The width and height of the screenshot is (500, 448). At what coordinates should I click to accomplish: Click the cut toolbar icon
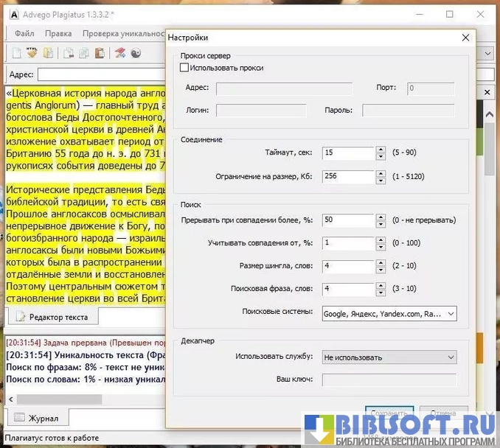(x=68, y=53)
